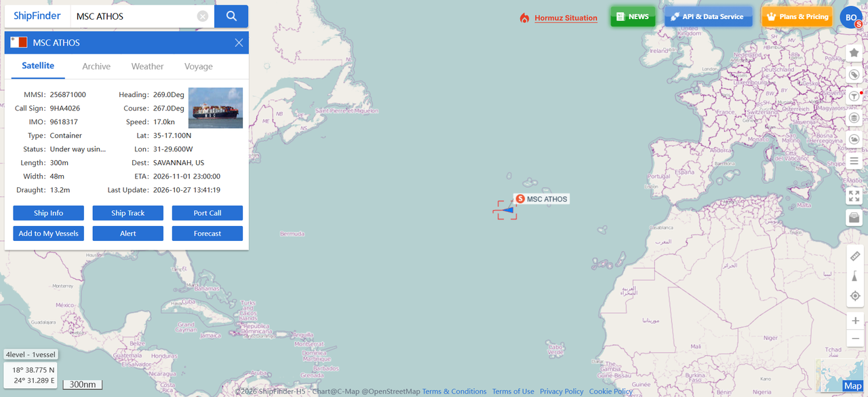Click the speed value 17.0kn
Viewport: 868px width, 397px height.
164,122
